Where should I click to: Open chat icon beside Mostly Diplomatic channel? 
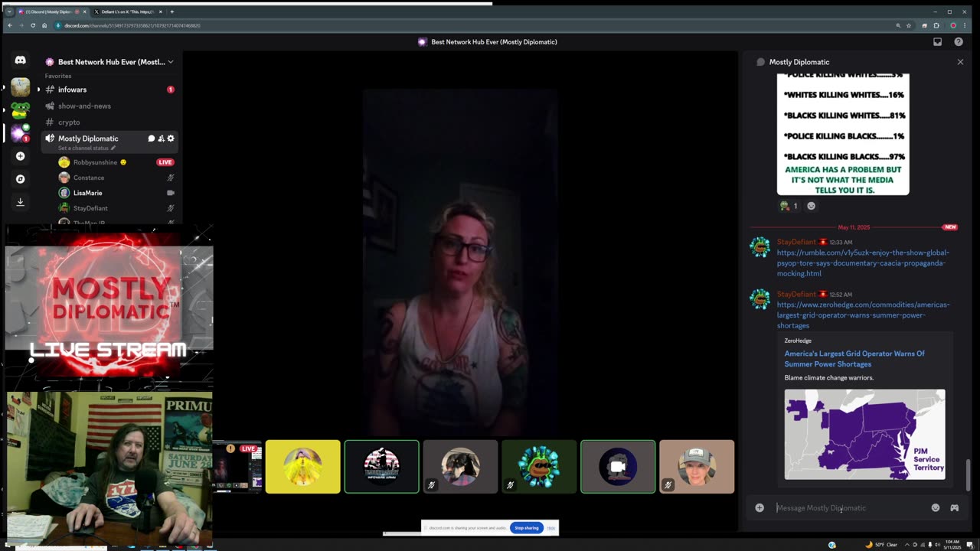152,139
